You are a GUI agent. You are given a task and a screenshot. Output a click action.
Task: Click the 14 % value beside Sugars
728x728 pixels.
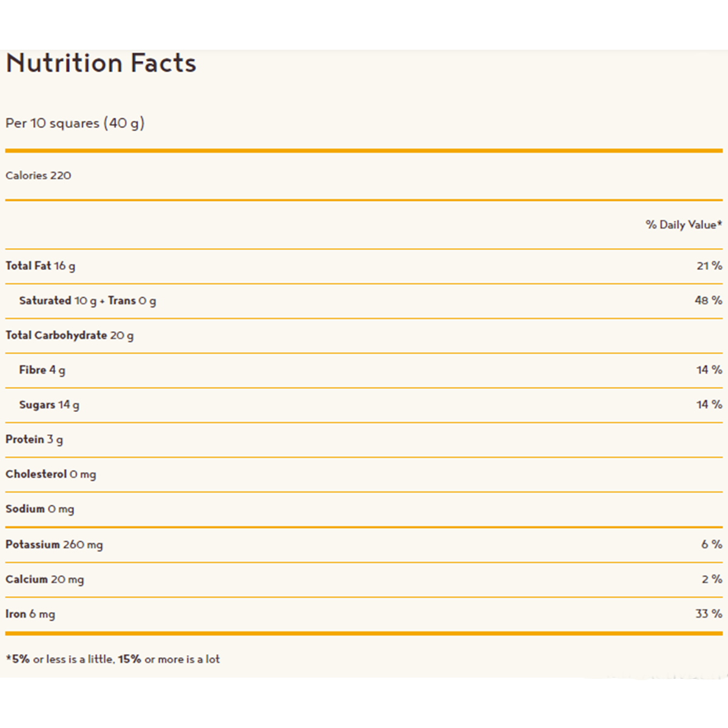coord(709,404)
